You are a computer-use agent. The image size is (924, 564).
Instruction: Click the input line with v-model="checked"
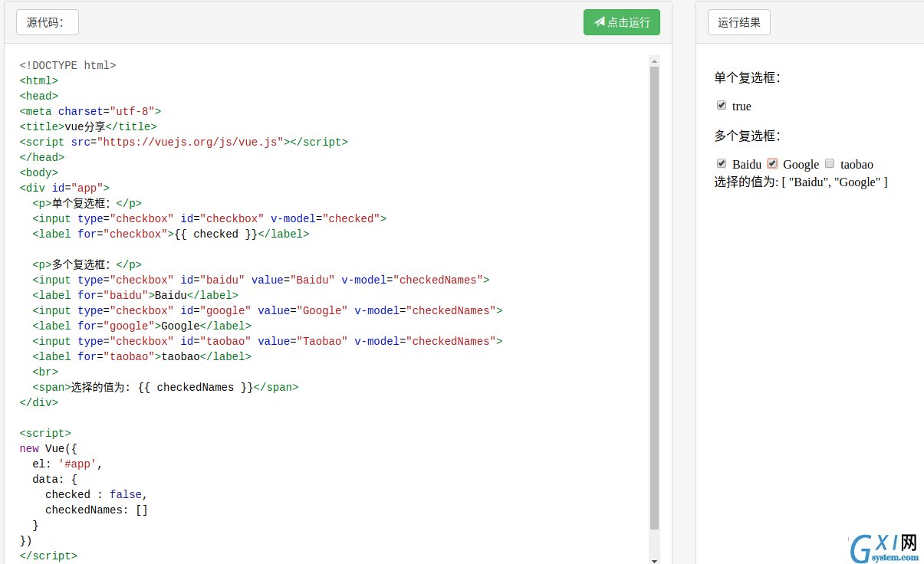pyautogui.click(x=209, y=218)
